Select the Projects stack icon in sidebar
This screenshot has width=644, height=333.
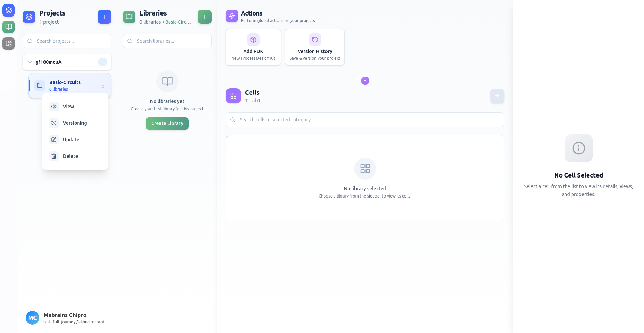pos(9,10)
